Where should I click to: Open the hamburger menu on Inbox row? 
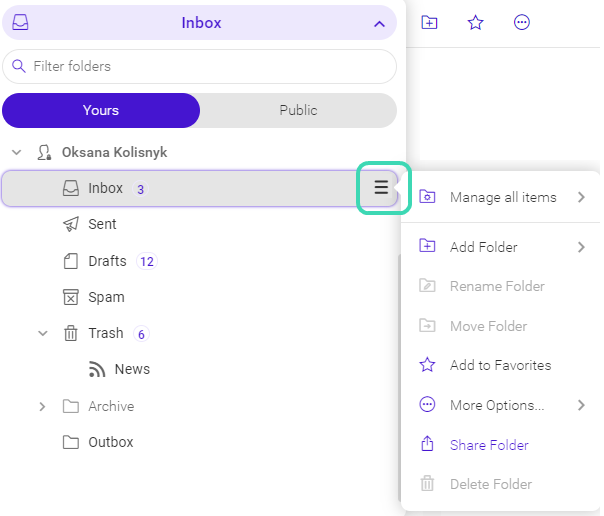381,188
